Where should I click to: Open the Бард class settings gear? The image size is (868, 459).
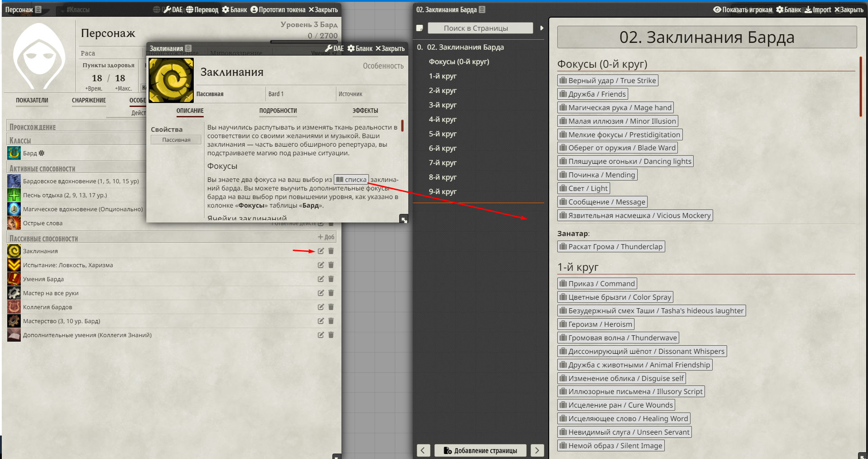click(x=42, y=153)
